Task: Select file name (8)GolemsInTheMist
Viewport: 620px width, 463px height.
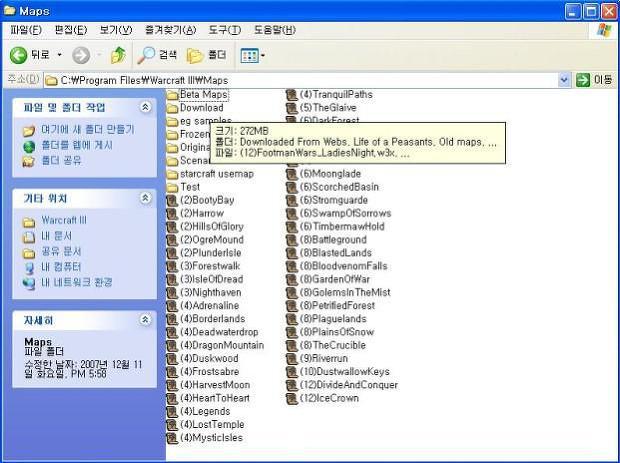Action: tap(345, 293)
